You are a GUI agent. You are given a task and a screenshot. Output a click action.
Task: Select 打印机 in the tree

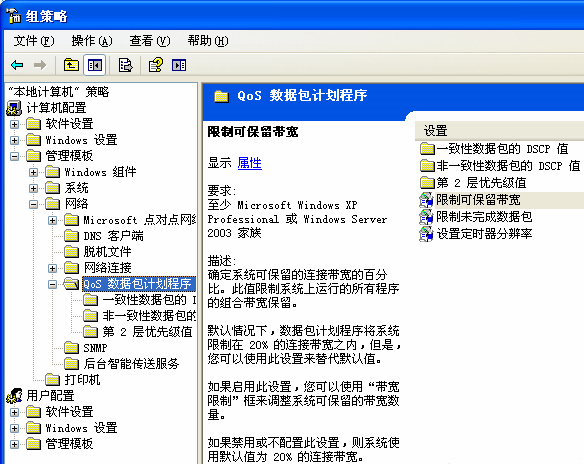pyautogui.click(x=82, y=380)
